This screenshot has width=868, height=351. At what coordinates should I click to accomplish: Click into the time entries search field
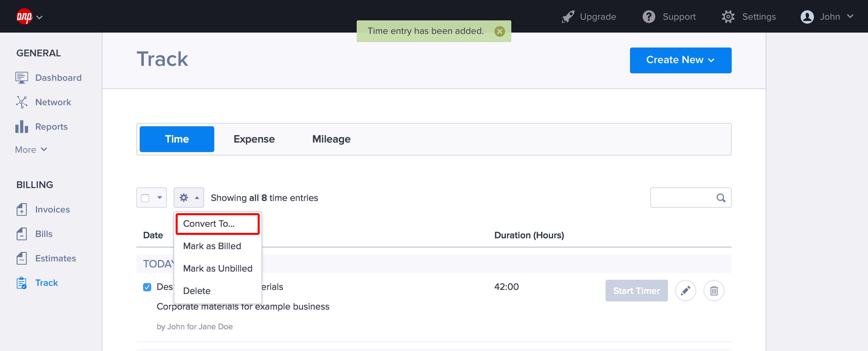click(x=682, y=198)
